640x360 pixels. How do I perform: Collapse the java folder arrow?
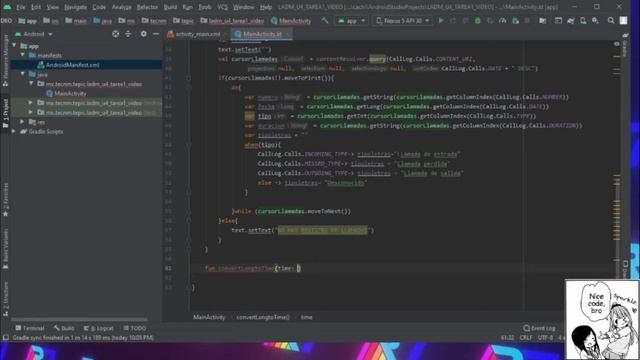(23, 74)
